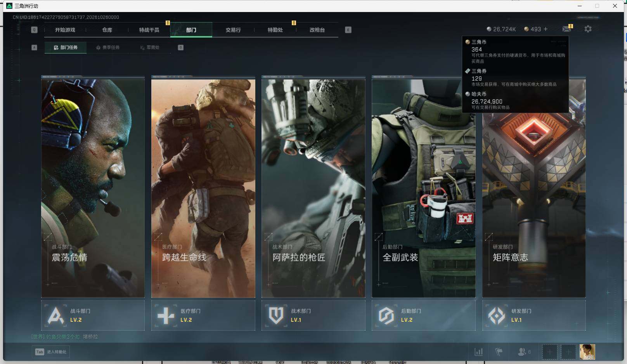Click the 哈夫币 balance 26,724K
Image resolution: width=627 pixels, height=364 pixels.
[501, 29]
